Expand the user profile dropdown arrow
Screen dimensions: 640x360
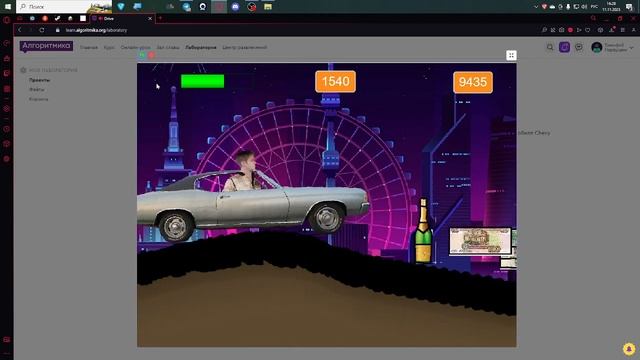[x=631, y=48]
